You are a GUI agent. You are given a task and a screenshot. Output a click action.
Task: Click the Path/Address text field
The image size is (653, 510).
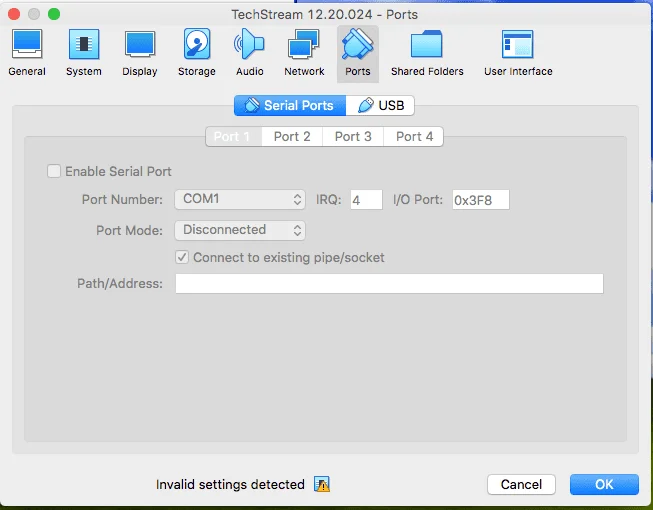coord(389,284)
